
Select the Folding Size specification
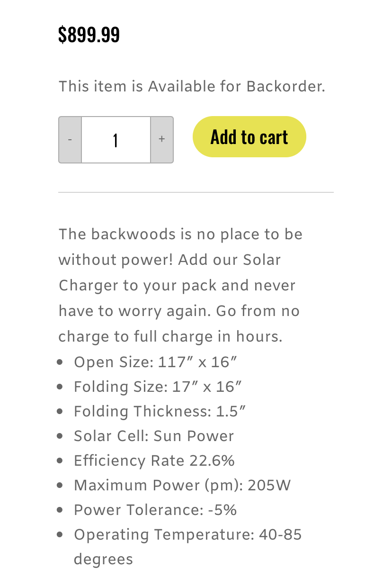point(158,387)
